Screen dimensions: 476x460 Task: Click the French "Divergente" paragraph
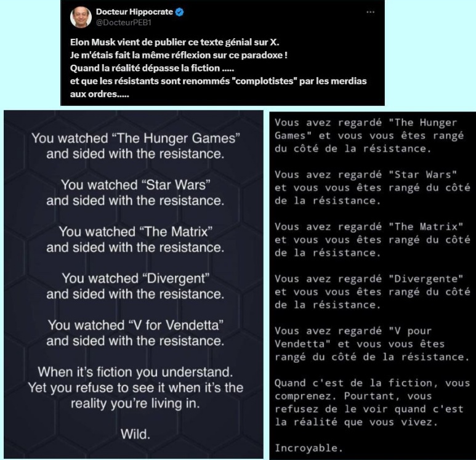coord(373,292)
